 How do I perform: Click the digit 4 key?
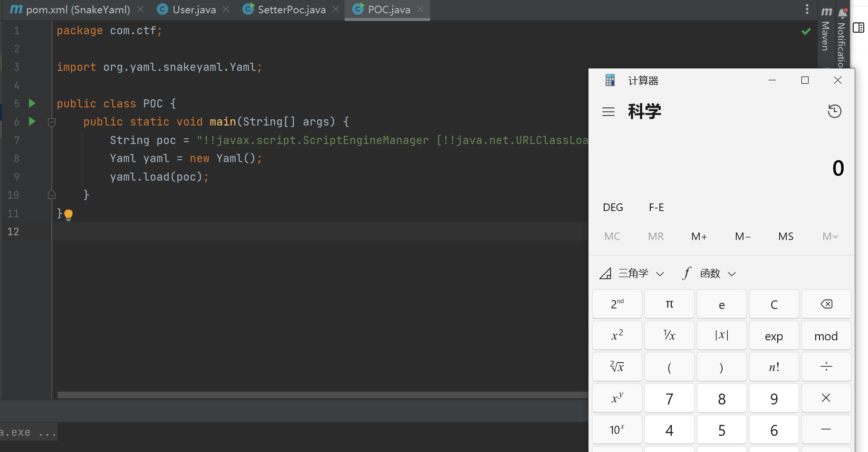[669, 430]
